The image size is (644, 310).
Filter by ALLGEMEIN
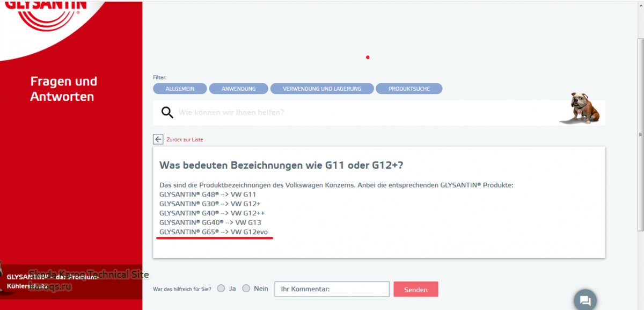tap(180, 89)
